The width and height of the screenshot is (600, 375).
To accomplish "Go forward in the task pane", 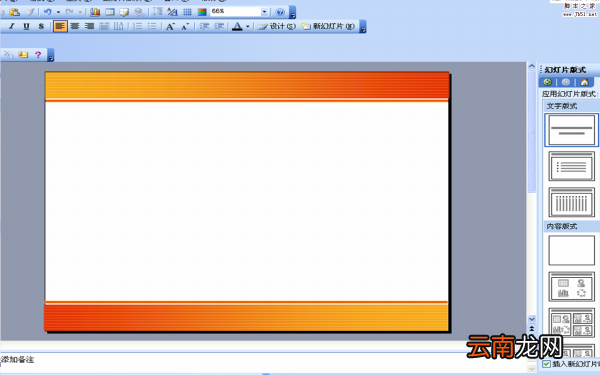I will click(566, 82).
